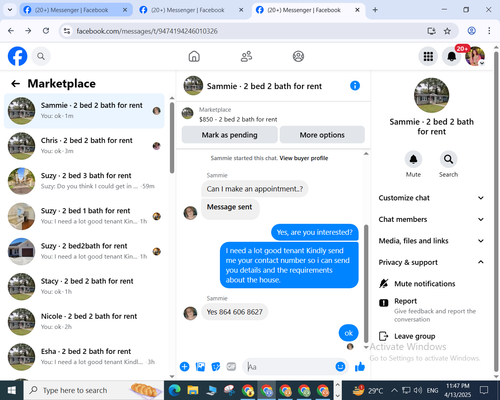
Task: Bookmark this page with the star icon
Action: 447,31
